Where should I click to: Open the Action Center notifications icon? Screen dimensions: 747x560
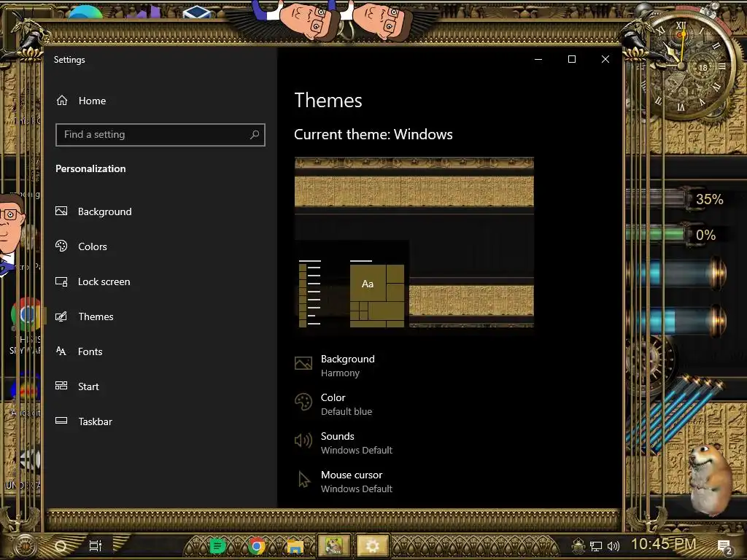[724, 546]
